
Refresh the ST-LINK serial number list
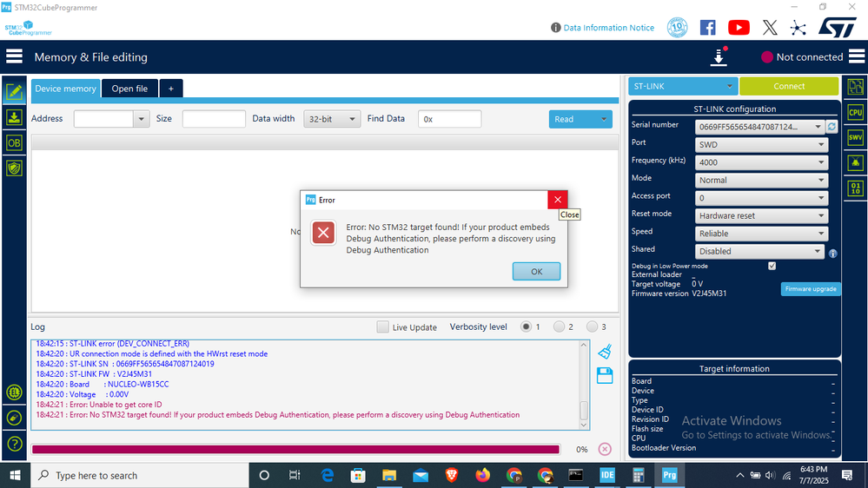832,127
